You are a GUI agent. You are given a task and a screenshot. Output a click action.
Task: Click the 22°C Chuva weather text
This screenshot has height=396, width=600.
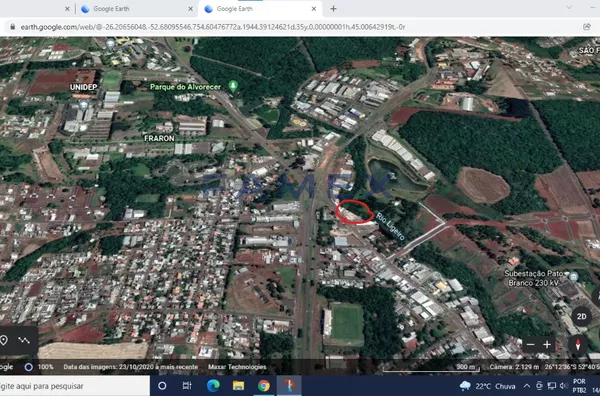coord(495,386)
